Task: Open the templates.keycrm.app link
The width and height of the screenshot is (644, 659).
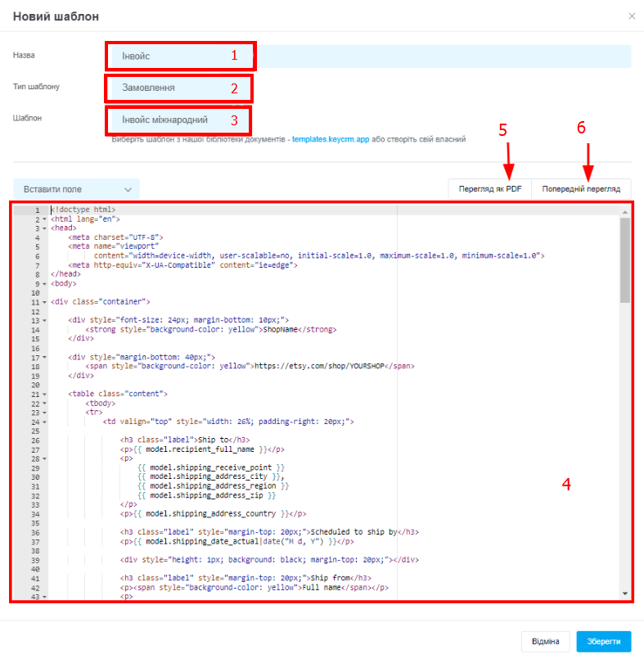Action: 331,139
